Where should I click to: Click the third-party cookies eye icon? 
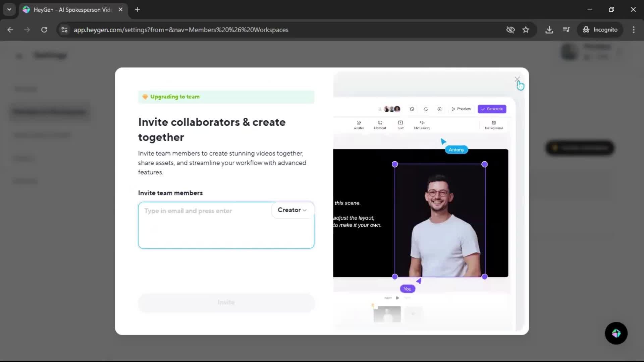510,30
